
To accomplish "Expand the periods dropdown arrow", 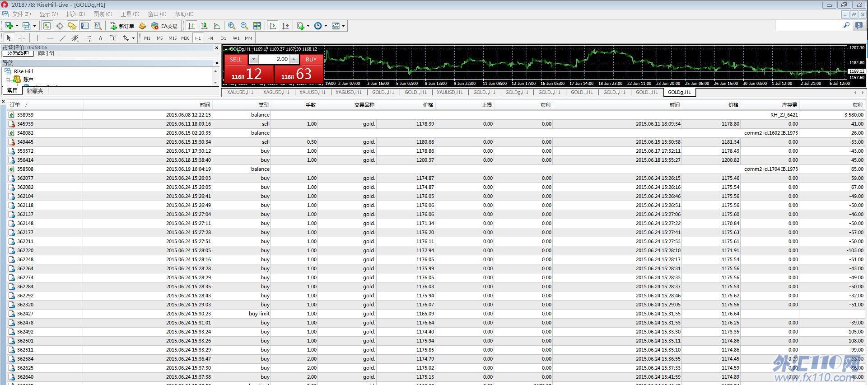I will point(326,26).
